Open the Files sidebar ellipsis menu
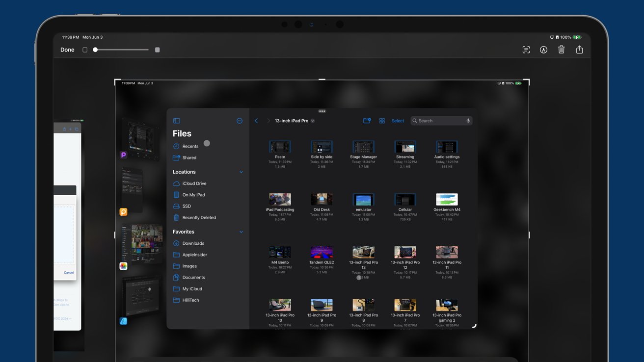 [240, 121]
